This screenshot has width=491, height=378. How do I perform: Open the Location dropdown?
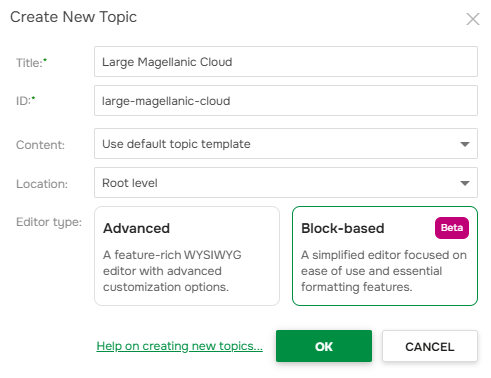(x=286, y=183)
